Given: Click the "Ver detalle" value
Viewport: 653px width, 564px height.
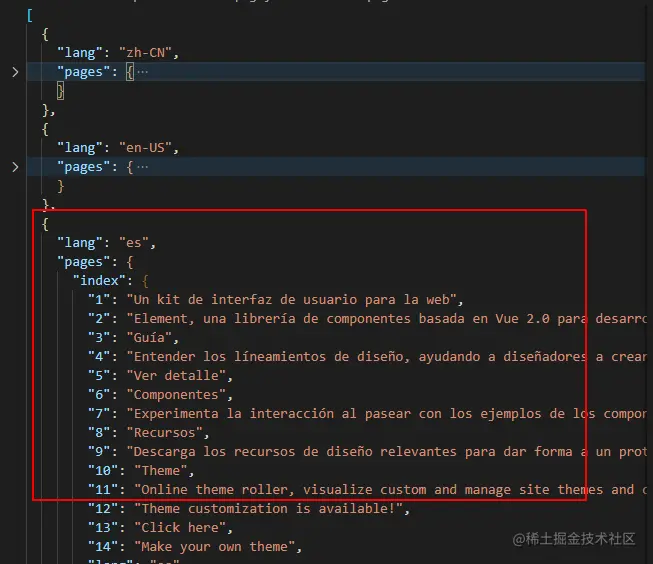Looking at the screenshot, I should pyautogui.click(x=176, y=376).
